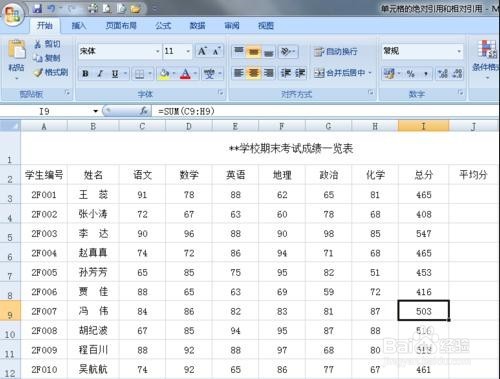Center text horizontally
The image size is (500, 379).
point(254,73)
